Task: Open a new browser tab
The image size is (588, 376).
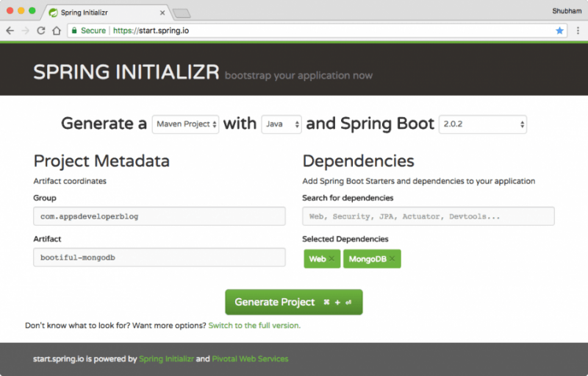Action: pos(182,13)
